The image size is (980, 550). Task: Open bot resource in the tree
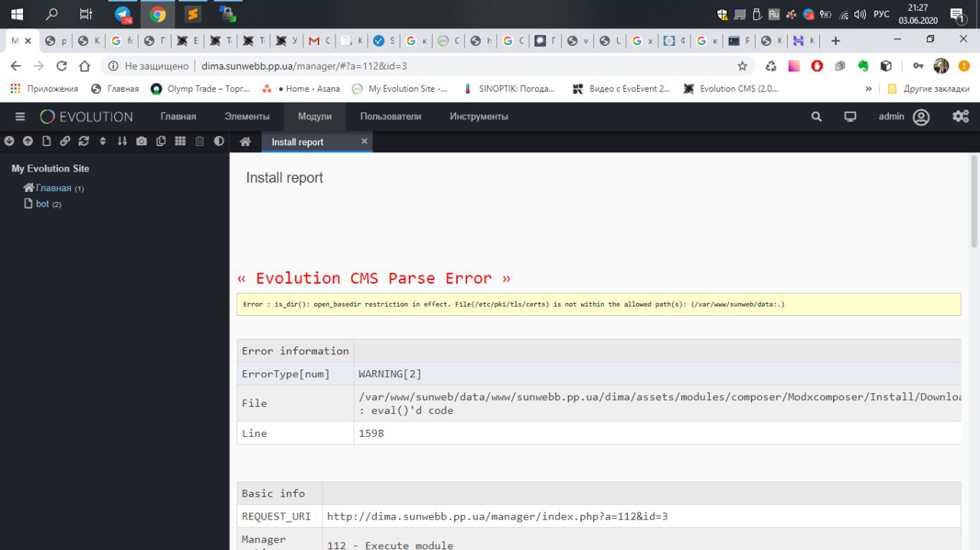42,204
